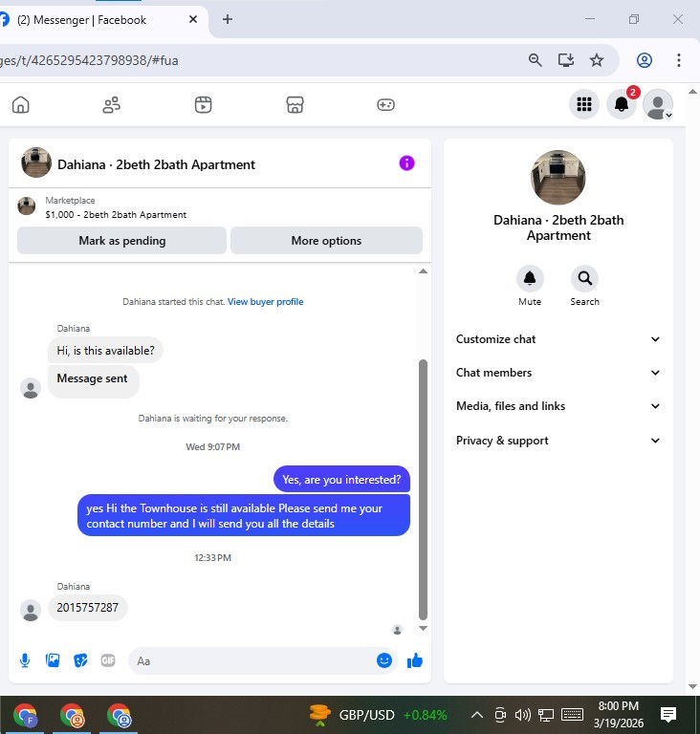Record a voice clip with microphone
The image size is (700, 734).
[25, 660]
